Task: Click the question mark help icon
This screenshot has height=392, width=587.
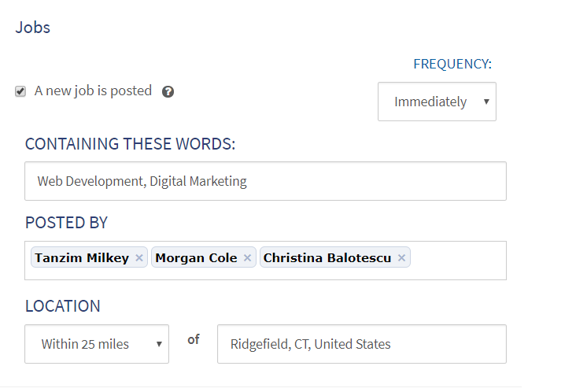Action: (x=168, y=92)
